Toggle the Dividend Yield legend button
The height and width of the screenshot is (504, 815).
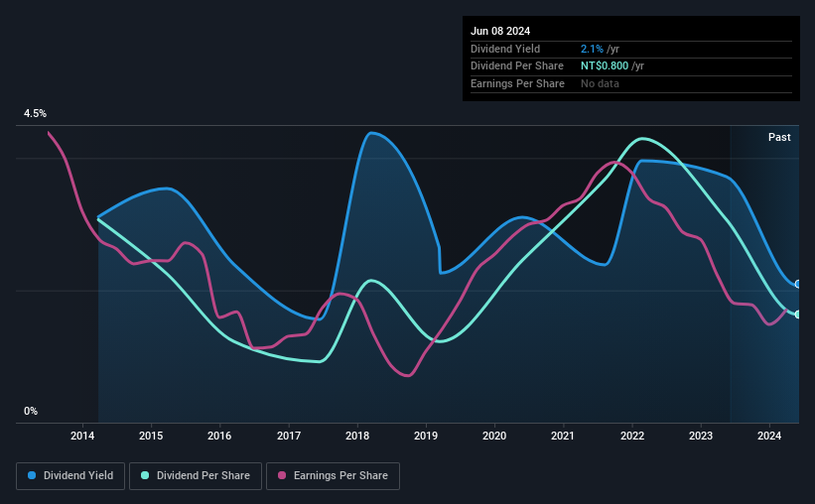tap(70, 476)
